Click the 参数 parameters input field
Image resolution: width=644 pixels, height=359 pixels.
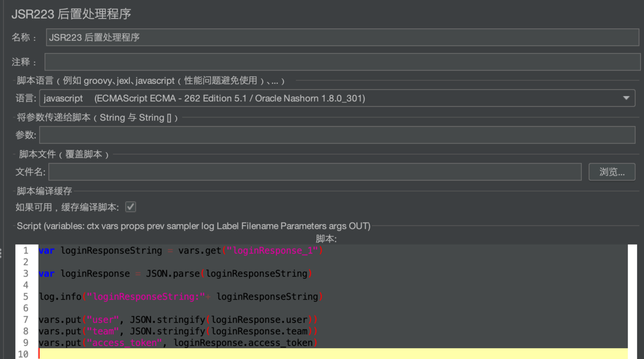pos(337,135)
